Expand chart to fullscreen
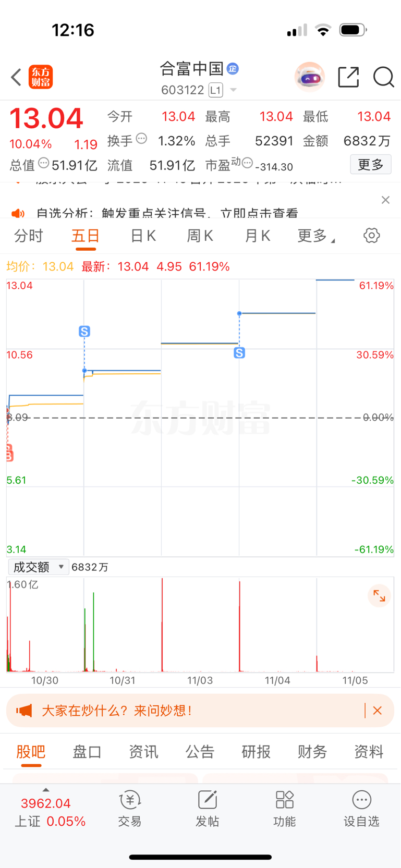 (379, 596)
